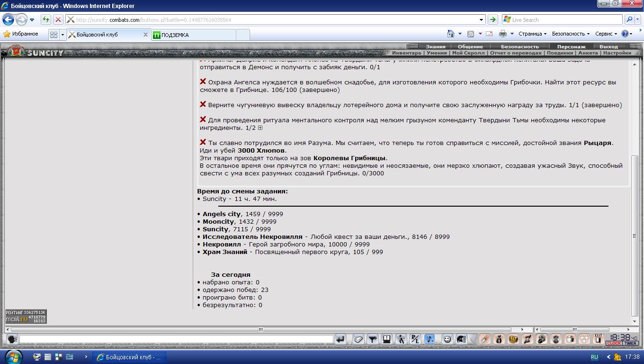Open the Персонаж game menu
Viewport: 644px width, 364px height.
tap(571, 46)
